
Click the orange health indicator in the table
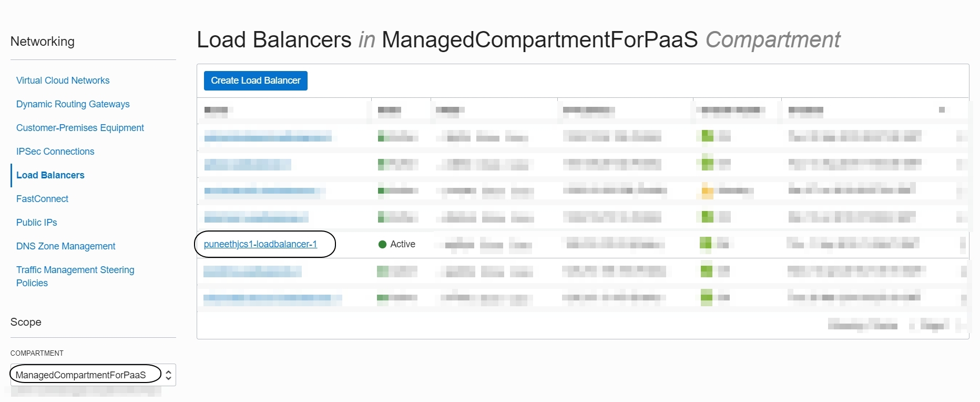coord(707,190)
